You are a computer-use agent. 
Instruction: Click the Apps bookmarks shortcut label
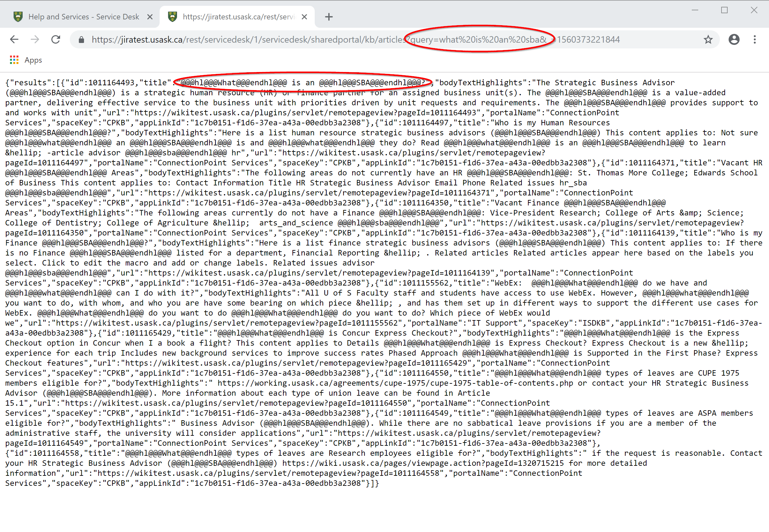(33, 60)
